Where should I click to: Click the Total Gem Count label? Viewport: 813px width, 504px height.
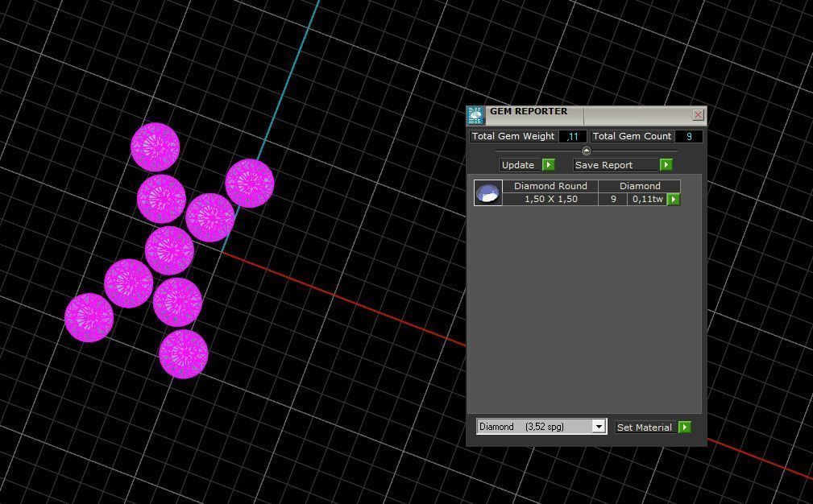click(632, 136)
